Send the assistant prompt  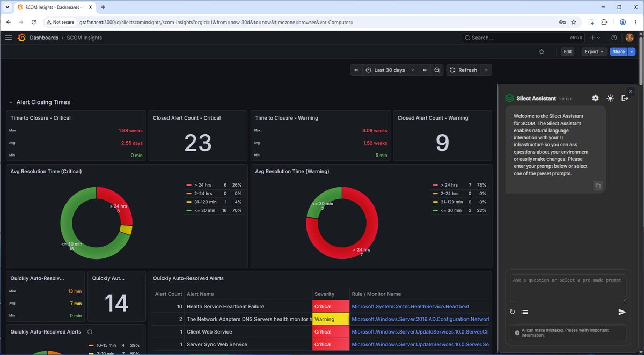[622, 312]
